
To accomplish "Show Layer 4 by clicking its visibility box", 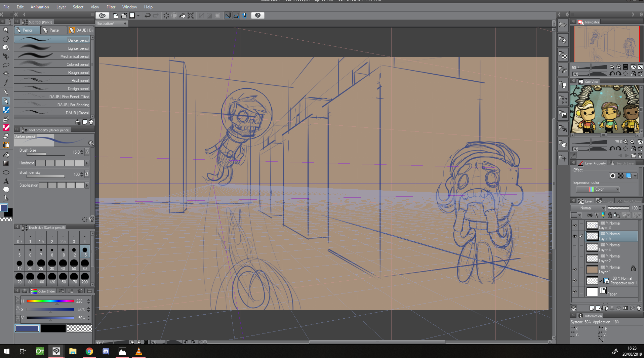I will point(574,248).
